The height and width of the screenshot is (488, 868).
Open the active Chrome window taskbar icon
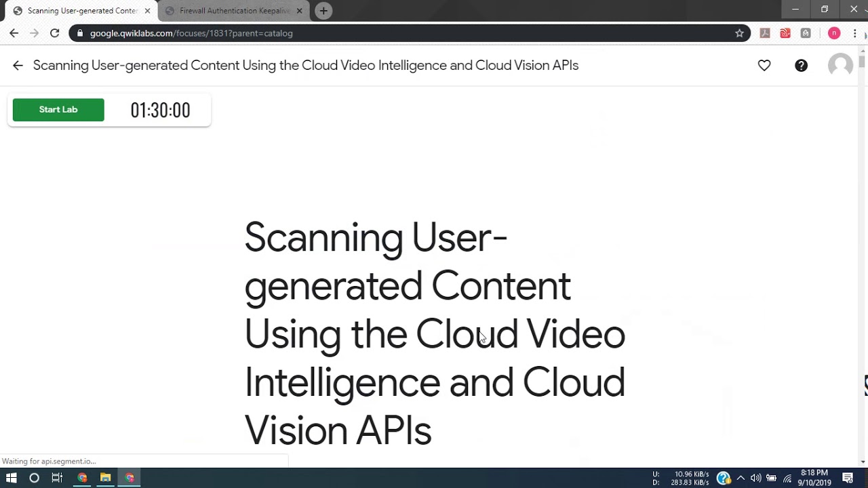(x=129, y=478)
